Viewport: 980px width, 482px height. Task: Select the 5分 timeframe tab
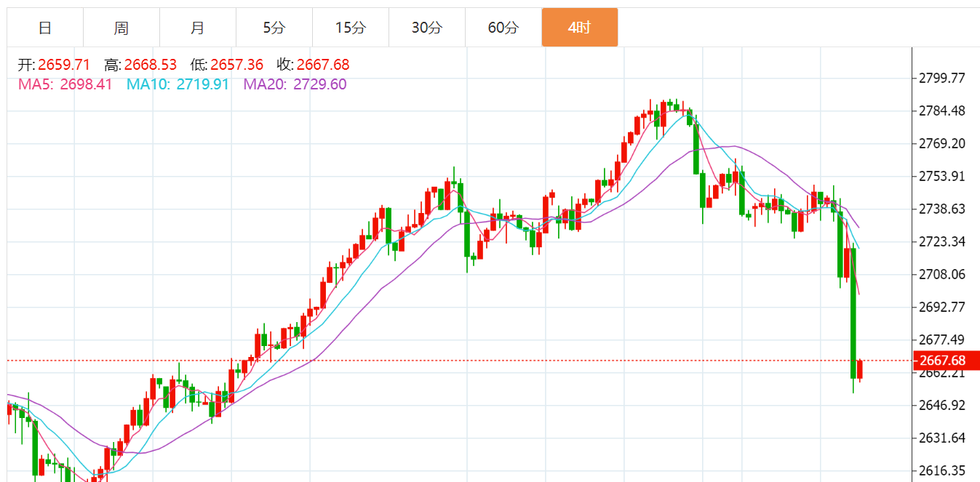[274, 28]
